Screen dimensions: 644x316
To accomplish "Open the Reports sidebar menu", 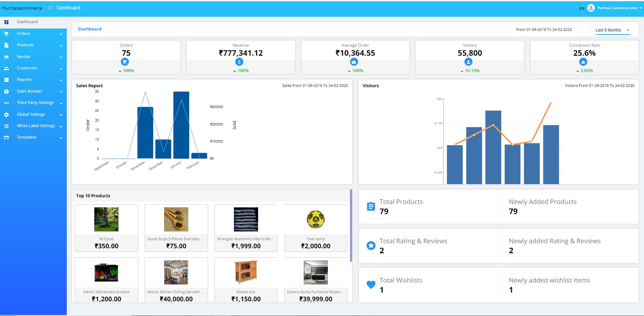I will (33, 80).
